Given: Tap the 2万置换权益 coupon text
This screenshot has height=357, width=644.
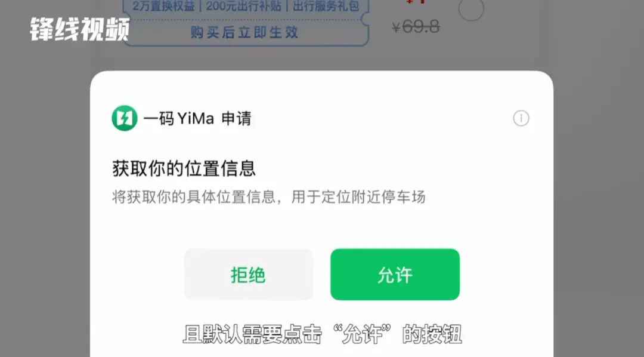Looking at the screenshot, I should coord(163,6).
